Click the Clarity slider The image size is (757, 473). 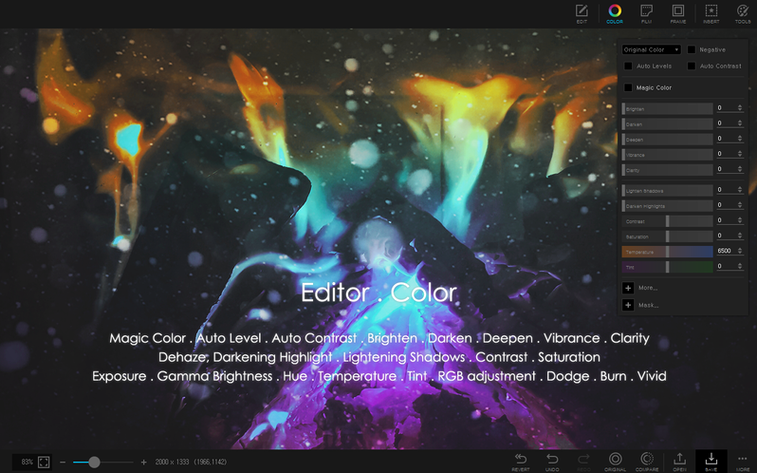pyautogui.click(x=667, y=170)
